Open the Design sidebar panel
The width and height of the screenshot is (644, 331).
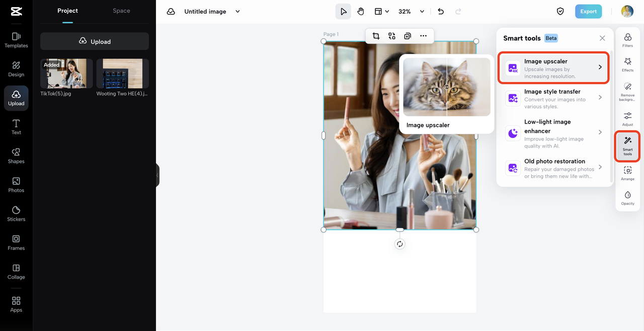pyautogui.click(x=16, y=69)
